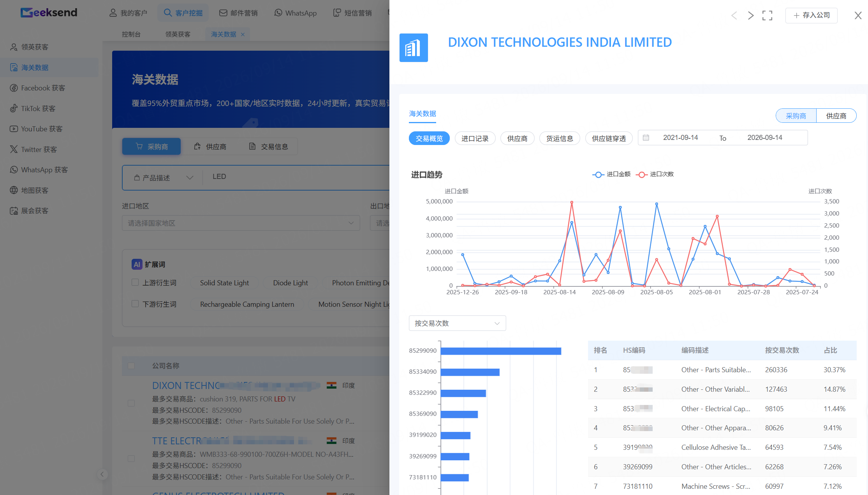Switch view to 供应商 toggle button
868x495 pixels.
tap(836, 116)
